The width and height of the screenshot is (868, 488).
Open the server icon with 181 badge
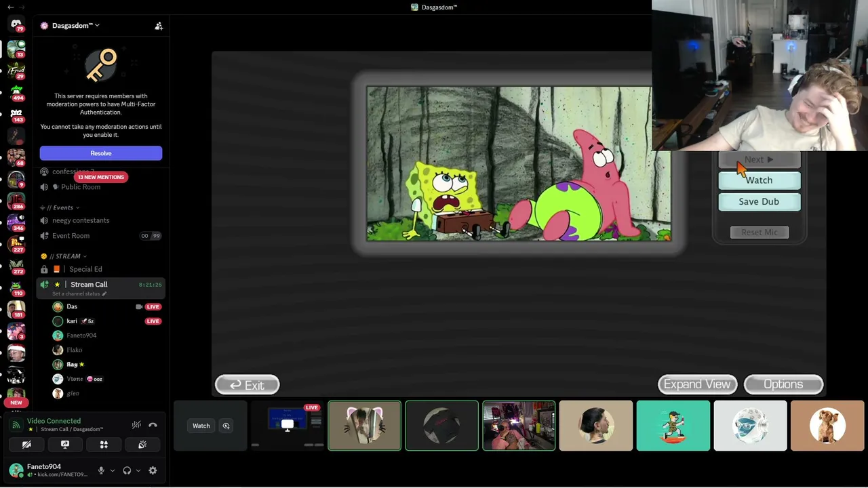click(16, 309)
